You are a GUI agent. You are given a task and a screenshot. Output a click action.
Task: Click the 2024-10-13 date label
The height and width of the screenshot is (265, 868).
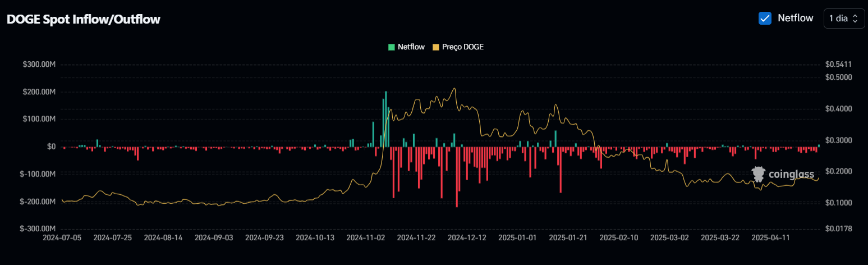[315, 238]
